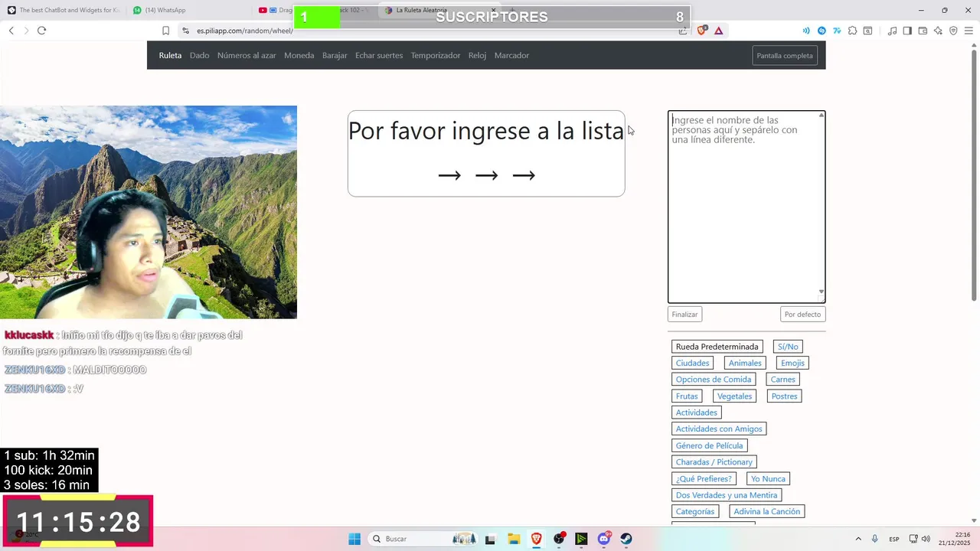Select the Ciudades preset

692,363
